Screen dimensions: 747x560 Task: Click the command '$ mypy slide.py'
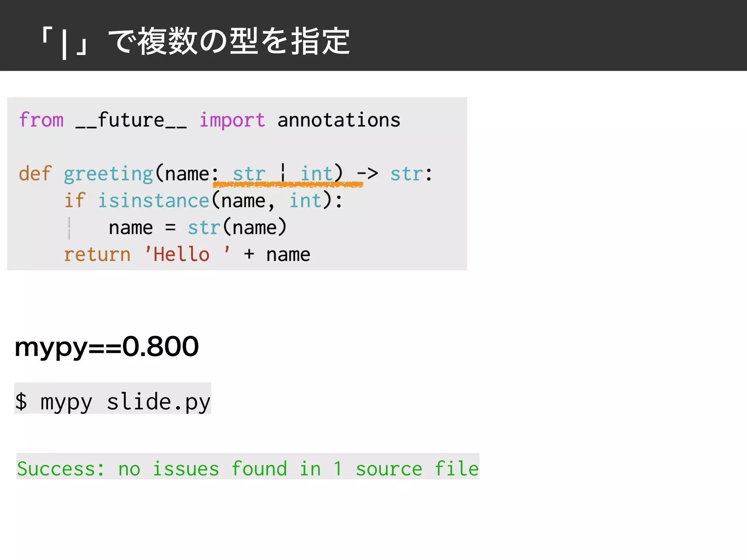coord(113,402)
